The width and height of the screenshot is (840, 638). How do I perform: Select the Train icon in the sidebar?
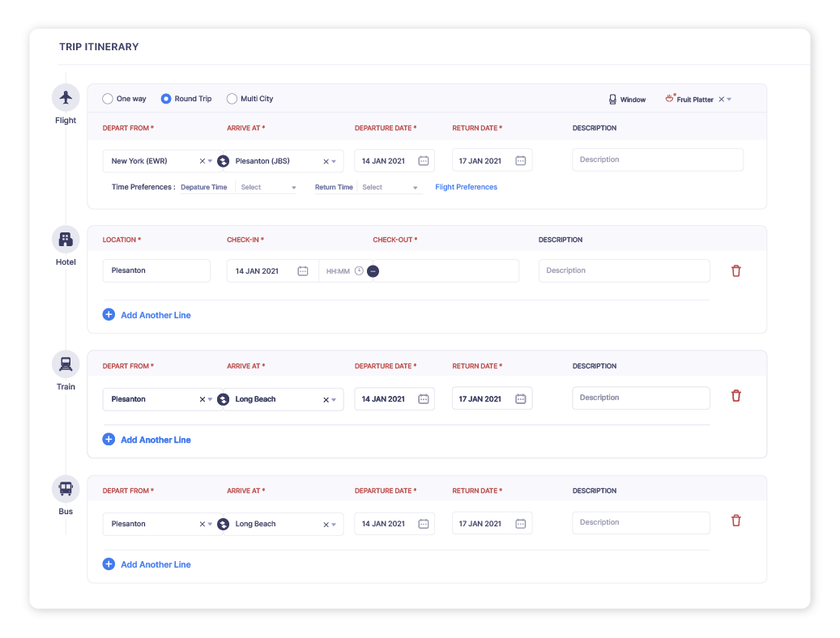(66, 364)
